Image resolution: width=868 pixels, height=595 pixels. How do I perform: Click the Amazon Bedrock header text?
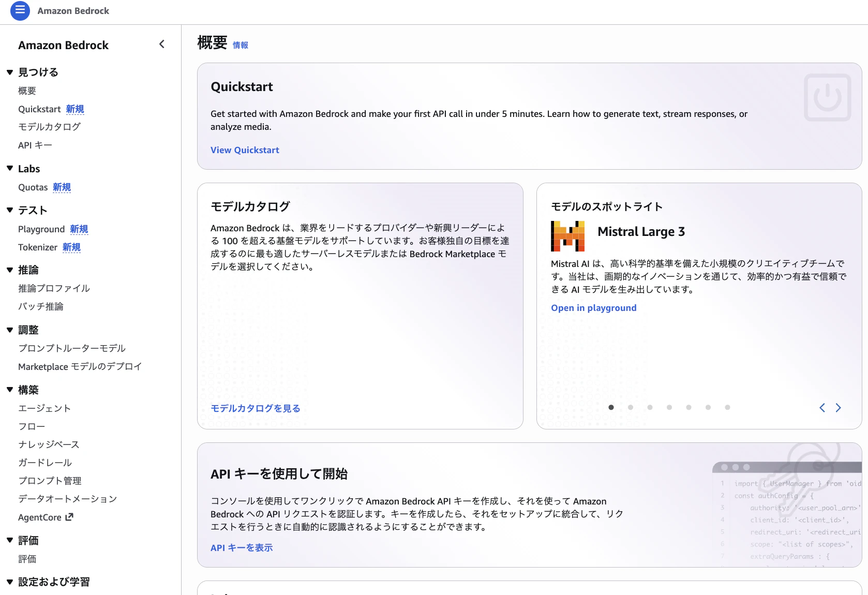tap(73, 11)
